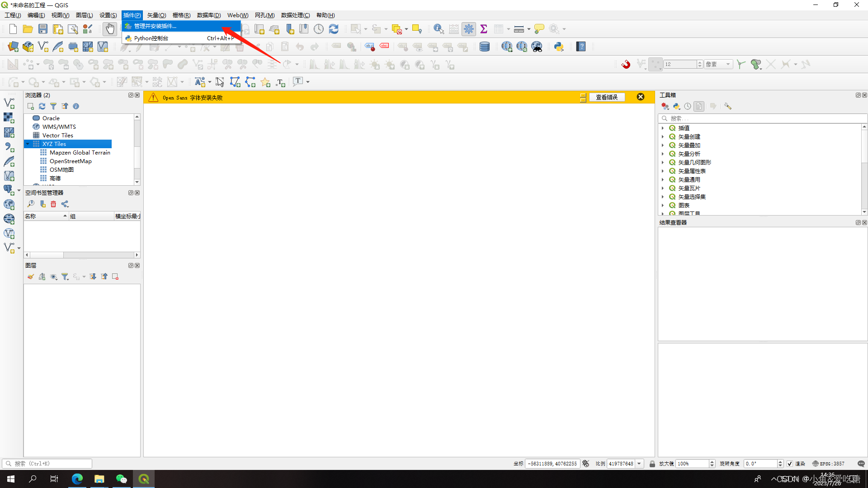Refresh the Browser panel
868x488 pixels.
pyautogui.click(x=42, y=106)
